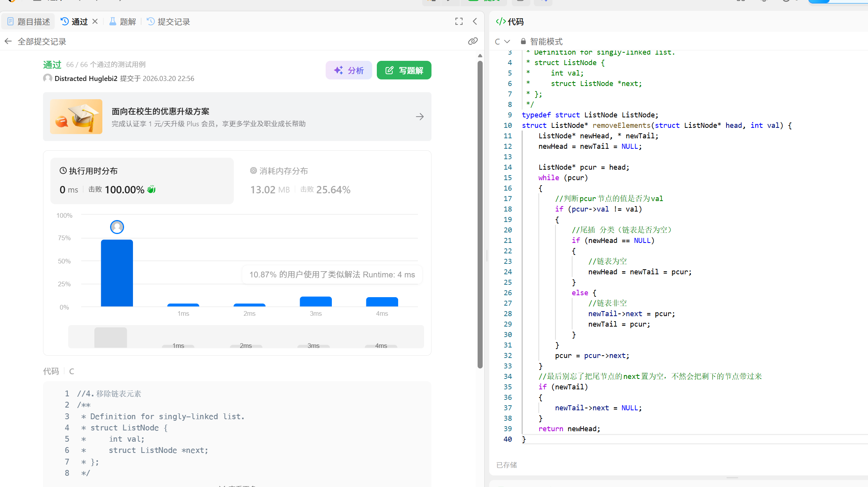Click the 分析 sparkle button
Image resolution: width=868 pixels, height=487 pixels.
[x=349, y=70]
